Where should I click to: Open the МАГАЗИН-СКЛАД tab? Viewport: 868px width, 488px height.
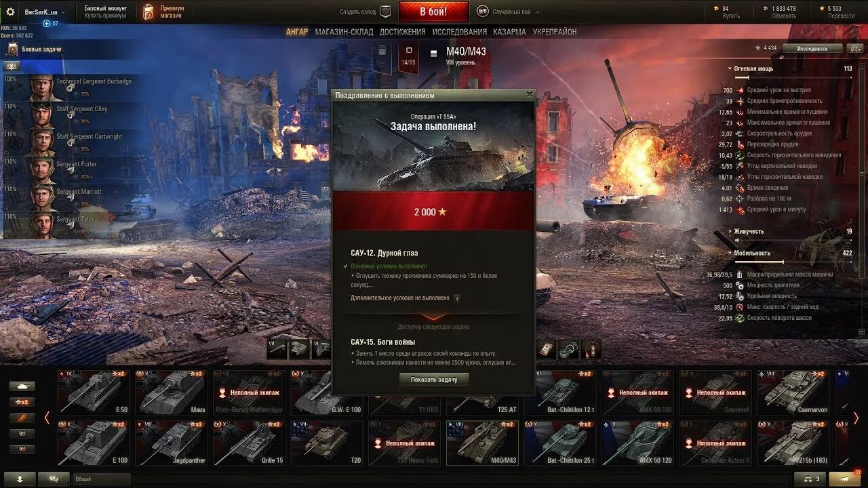pos(343,32)
